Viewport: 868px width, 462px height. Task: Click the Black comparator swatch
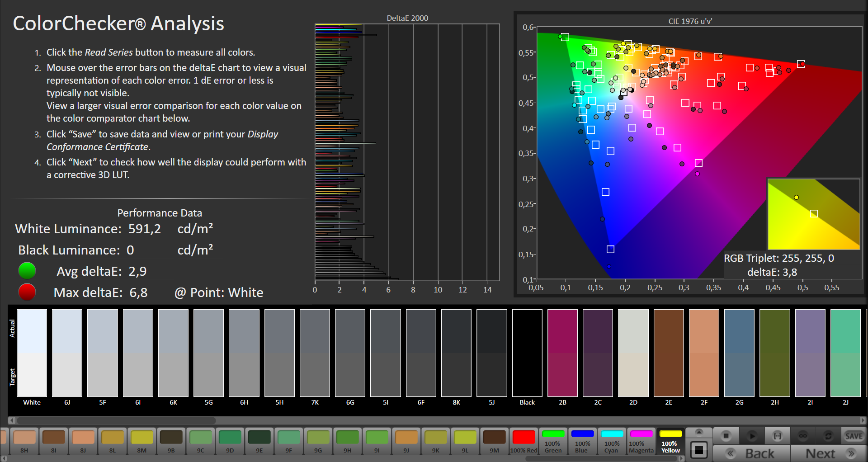tap(527, 353)
